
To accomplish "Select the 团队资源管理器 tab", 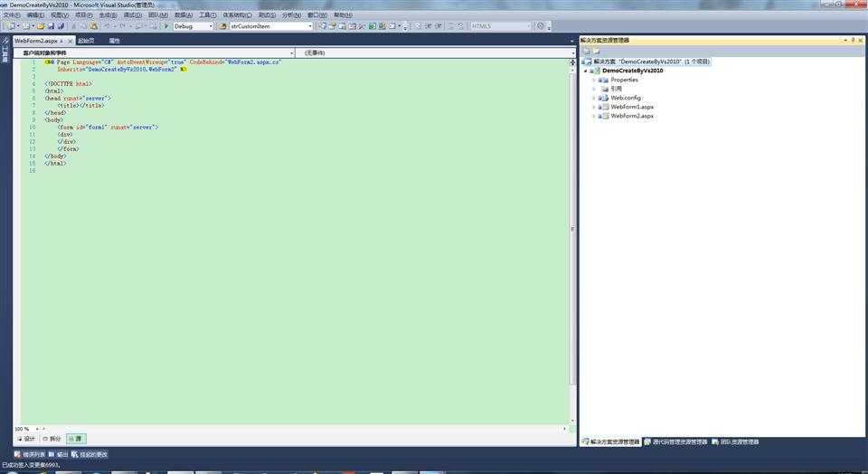I will point(735,441).
